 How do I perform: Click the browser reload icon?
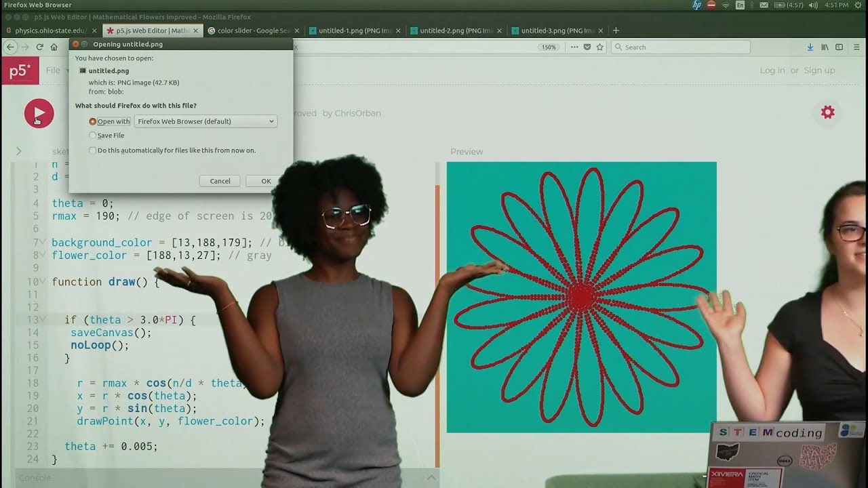click(39, 47)
